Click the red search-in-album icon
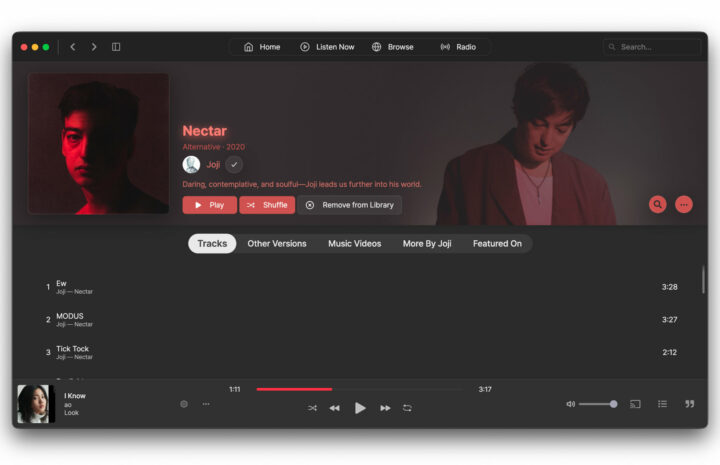Screen dimensions: 720x465 tap(658, 204)
